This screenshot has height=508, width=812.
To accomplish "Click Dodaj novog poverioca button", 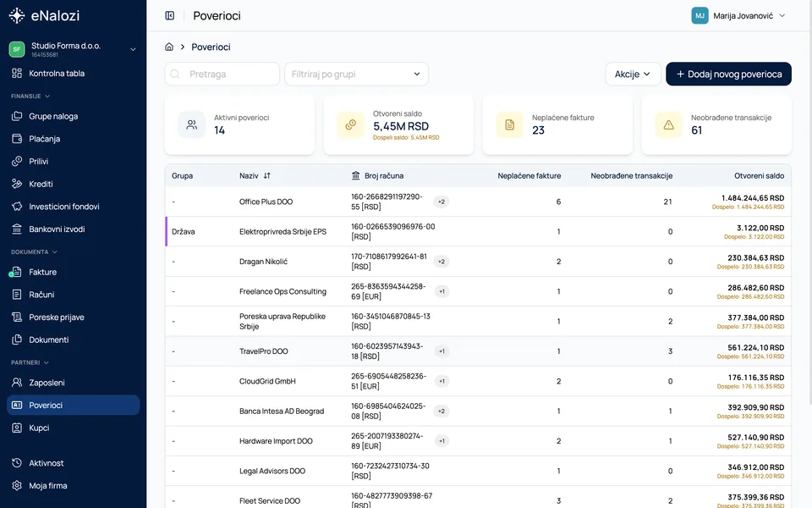I will pos(728,75).
